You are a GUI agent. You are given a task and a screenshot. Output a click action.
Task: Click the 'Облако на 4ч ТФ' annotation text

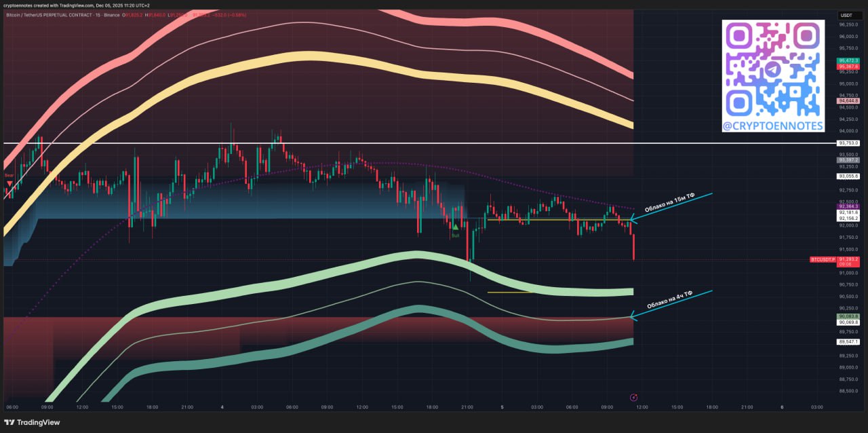click(x=670, y=300)
